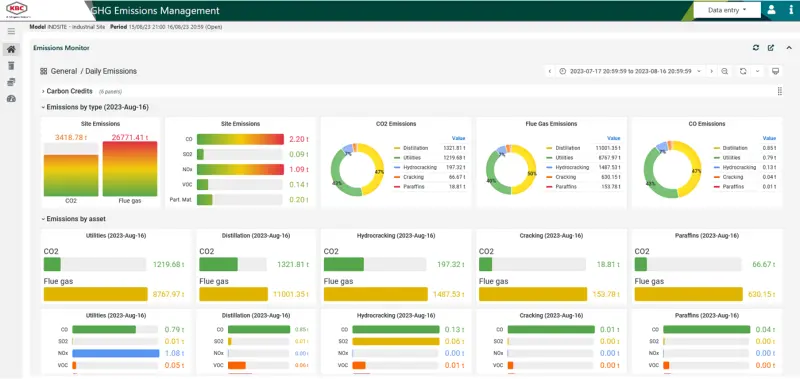
Task: Move the time range forward
Action: click(711, 71)
